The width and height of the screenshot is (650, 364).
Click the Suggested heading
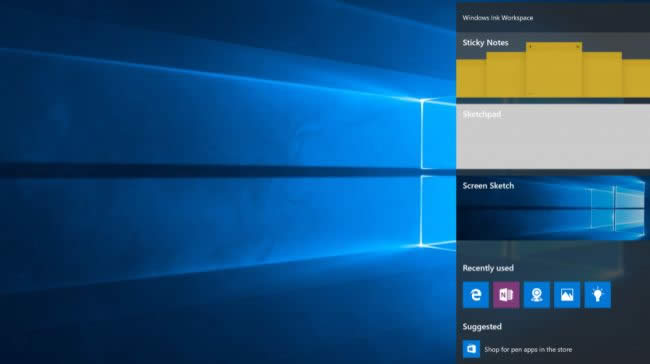click(482, 327)
